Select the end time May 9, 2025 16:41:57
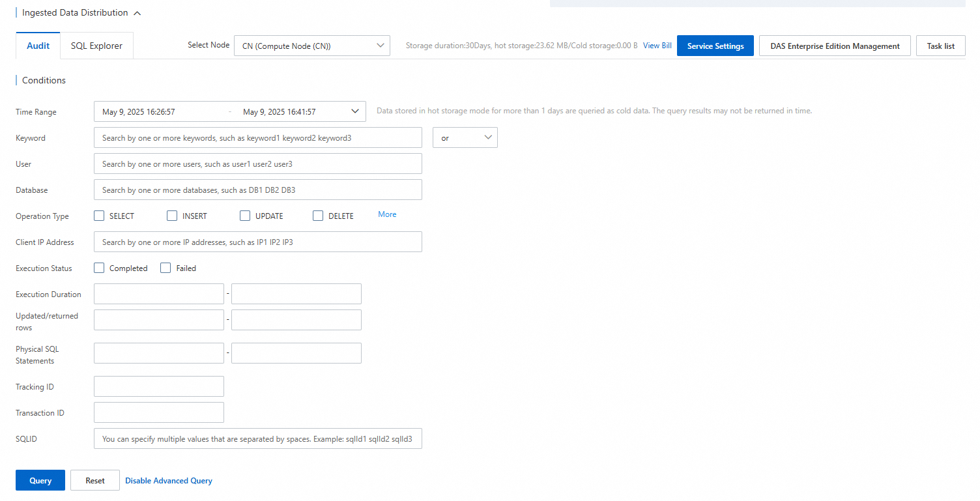Image resolution: width=980 pixels, height=501 pixels. [x=279, y=112]
